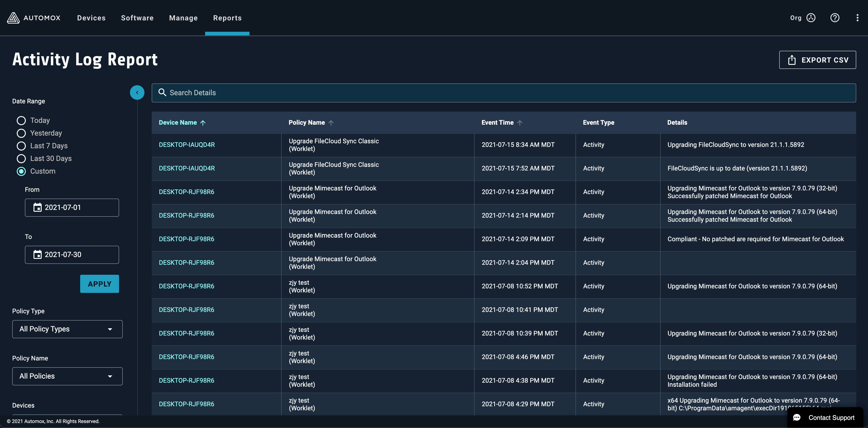
Task: Collapse the filter sidebar with the chevron
Action: [x=137, y=92]
